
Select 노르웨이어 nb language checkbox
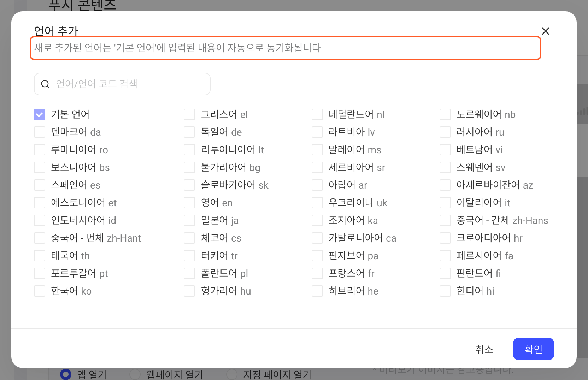[x=445, y=114]
